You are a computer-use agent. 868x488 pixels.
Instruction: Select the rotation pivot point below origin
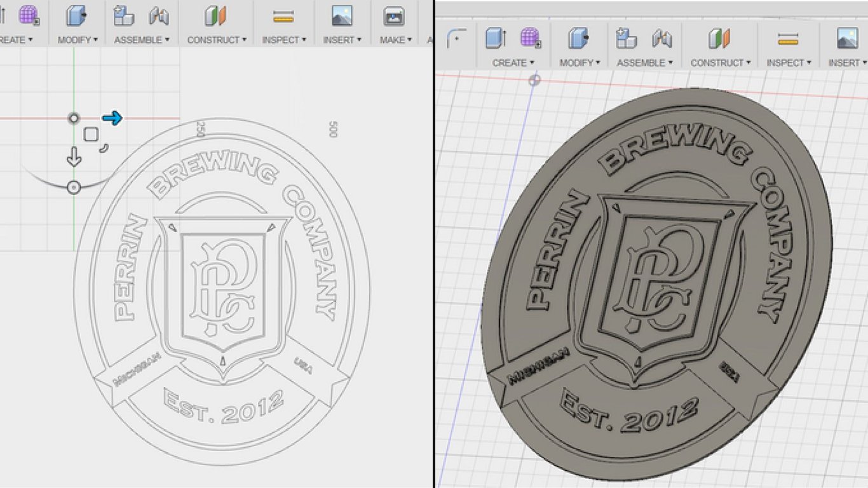click(74, 187)
